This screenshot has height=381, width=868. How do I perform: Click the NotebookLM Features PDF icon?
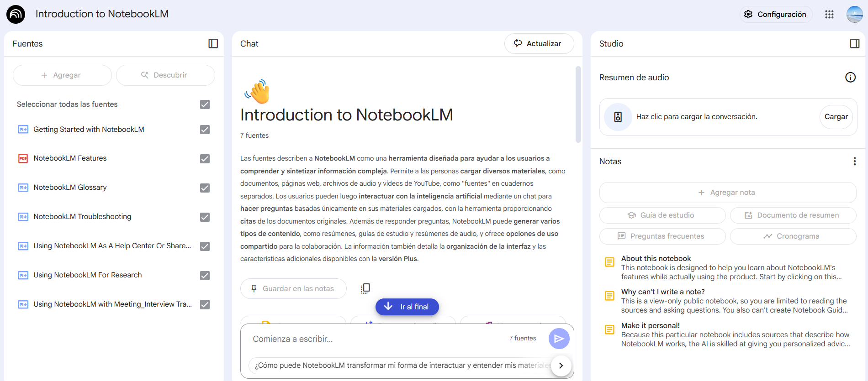click(x=23, y=158)
